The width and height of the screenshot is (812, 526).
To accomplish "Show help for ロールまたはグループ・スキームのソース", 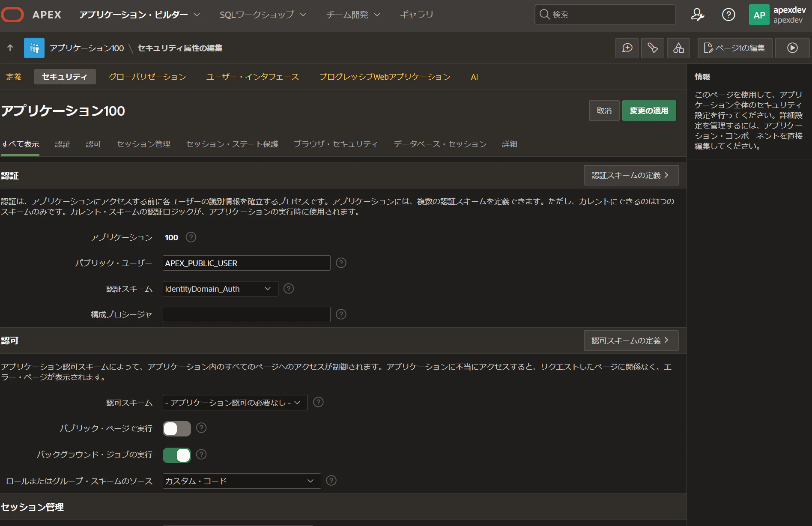I will pyautogui.click(x=331, y=481).
